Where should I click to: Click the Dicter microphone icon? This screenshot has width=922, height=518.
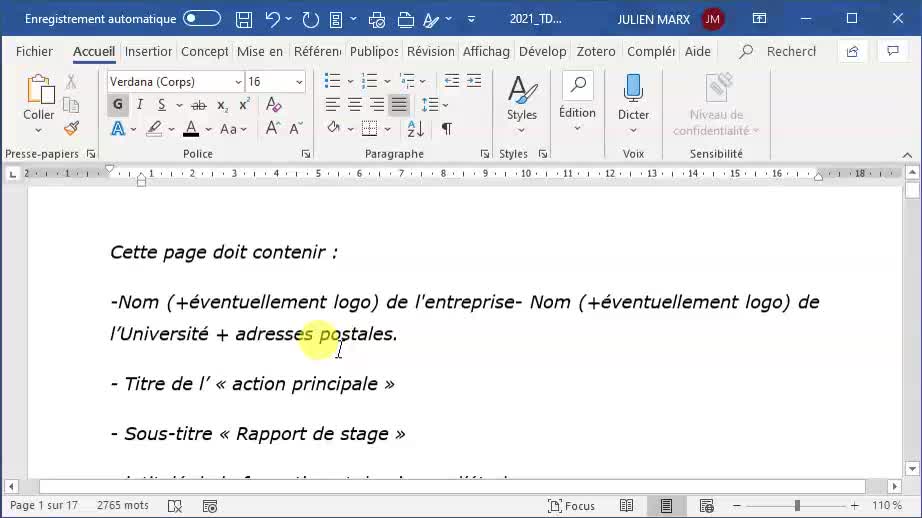[633, 97]
